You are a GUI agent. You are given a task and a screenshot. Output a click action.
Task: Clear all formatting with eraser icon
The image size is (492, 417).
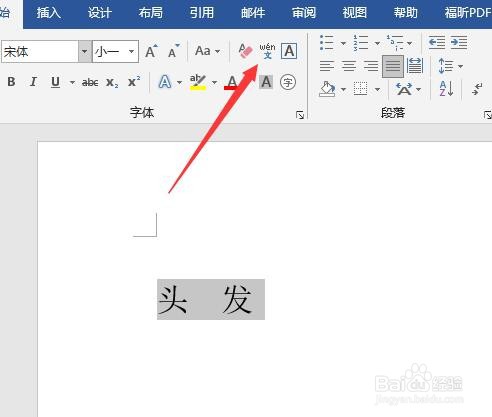[x=245, y=51]
